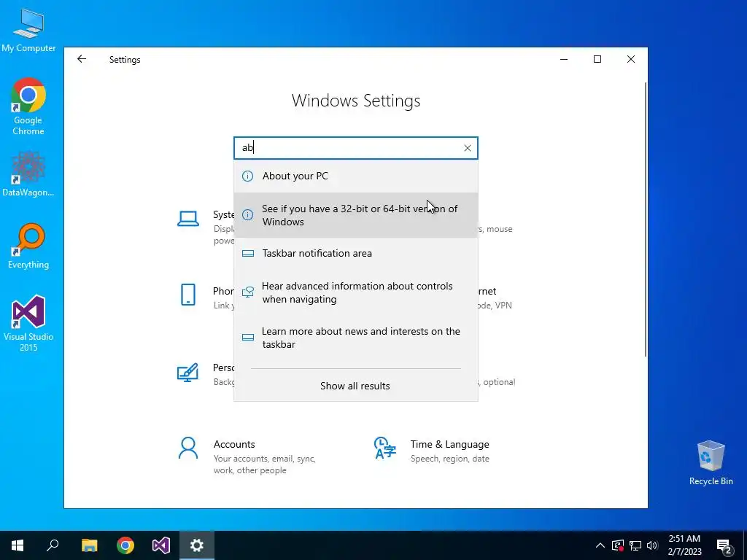Open Action Center notifications

pos(724,545)
